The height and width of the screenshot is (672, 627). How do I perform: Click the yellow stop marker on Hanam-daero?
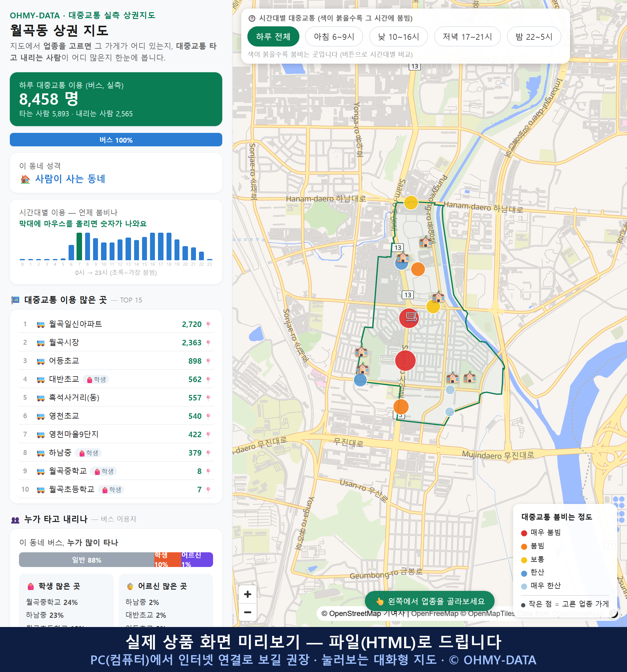[411, 202]
